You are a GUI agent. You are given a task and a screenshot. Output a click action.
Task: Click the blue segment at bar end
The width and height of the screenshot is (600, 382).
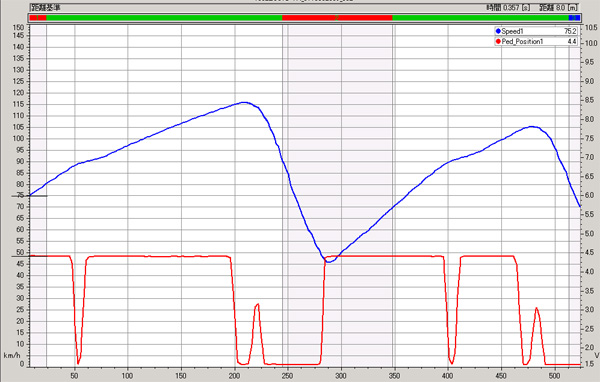coord(574,18)
